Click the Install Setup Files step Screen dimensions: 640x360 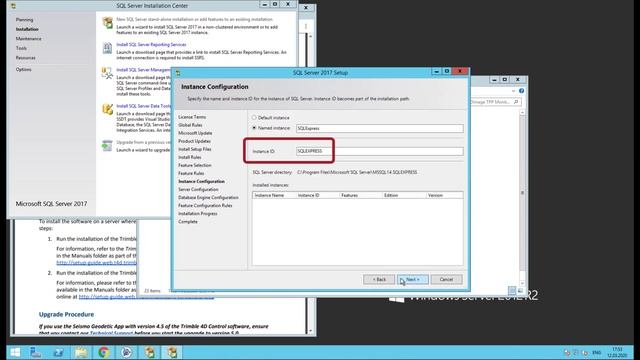pos(195,149)
